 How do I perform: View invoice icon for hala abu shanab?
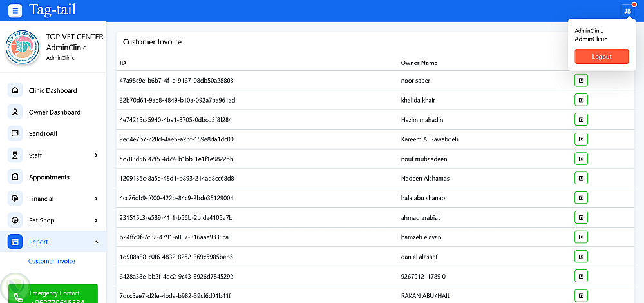click(x=581, y=198)
